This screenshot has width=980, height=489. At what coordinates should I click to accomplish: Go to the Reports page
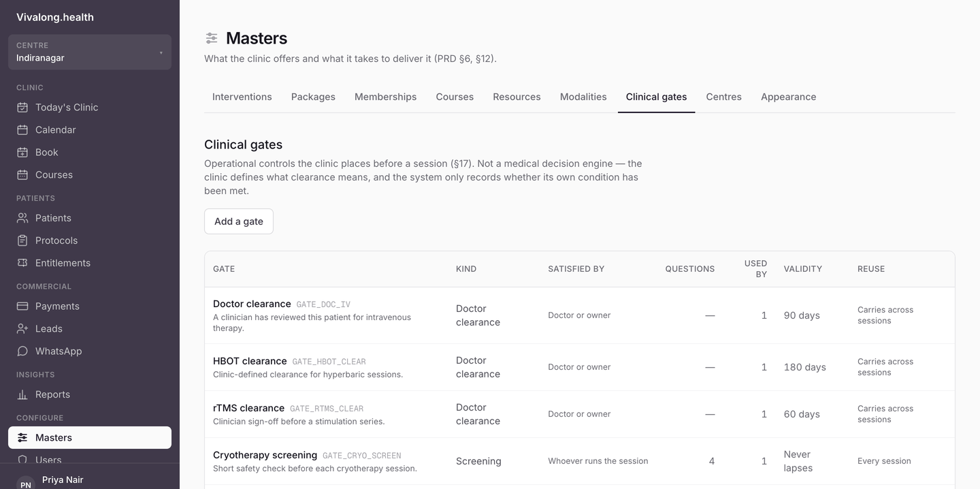point(90,394)
